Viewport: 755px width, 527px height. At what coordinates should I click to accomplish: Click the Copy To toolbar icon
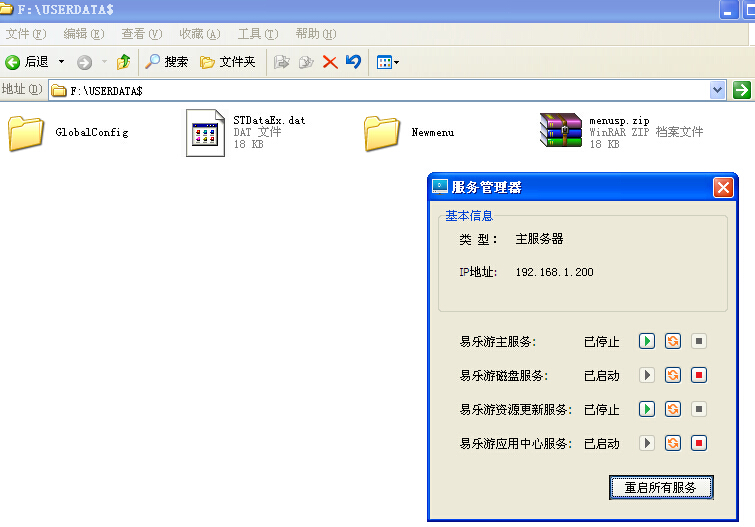(306, 62)
